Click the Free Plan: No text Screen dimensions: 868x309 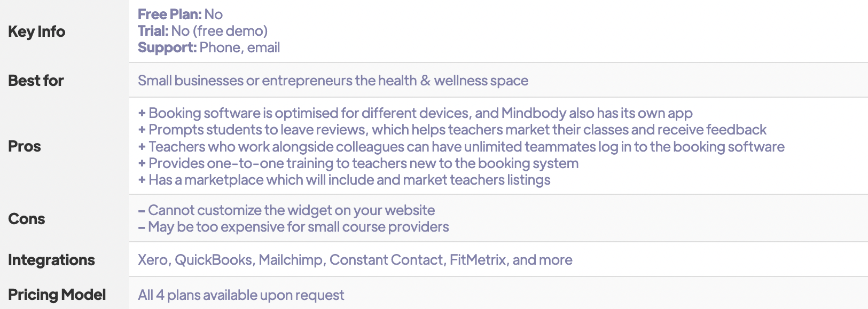coord(180,14)
